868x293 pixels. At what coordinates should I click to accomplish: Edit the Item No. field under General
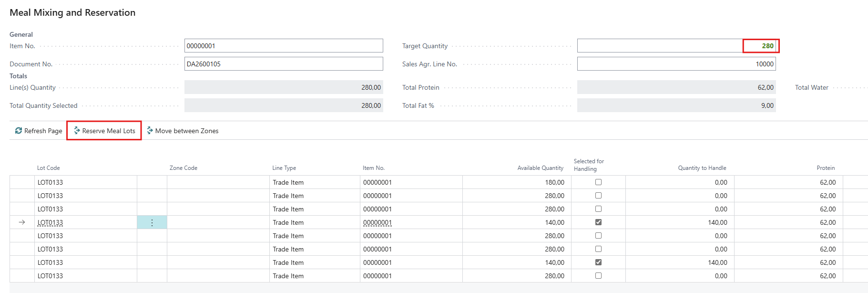[x=284, y=46]
